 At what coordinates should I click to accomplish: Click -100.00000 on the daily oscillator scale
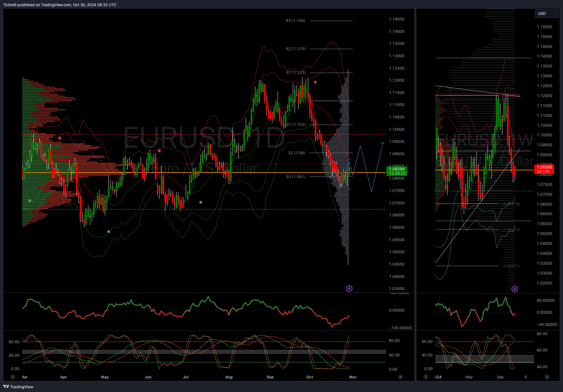tap(400, 328)
